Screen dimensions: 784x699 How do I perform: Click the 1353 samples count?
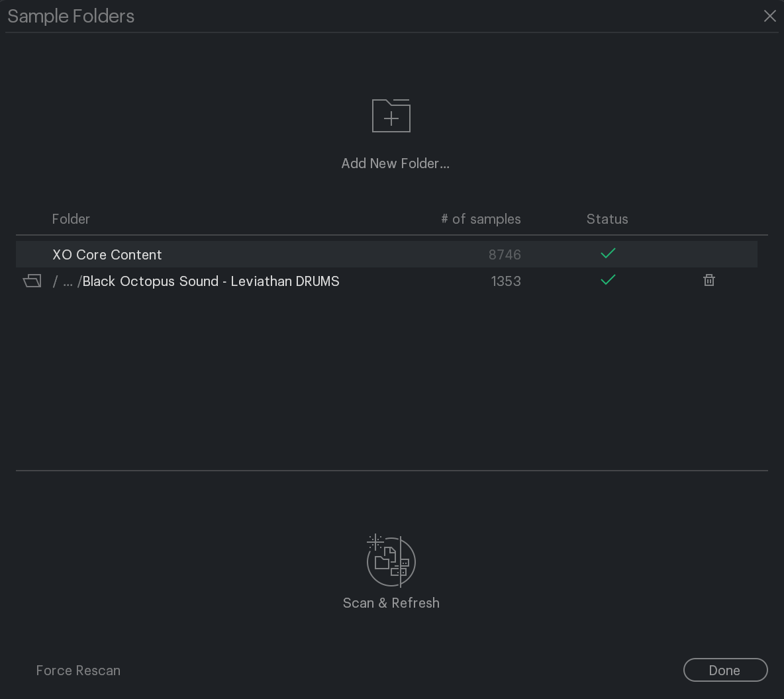pyautogui.click(x=505, y=281)
